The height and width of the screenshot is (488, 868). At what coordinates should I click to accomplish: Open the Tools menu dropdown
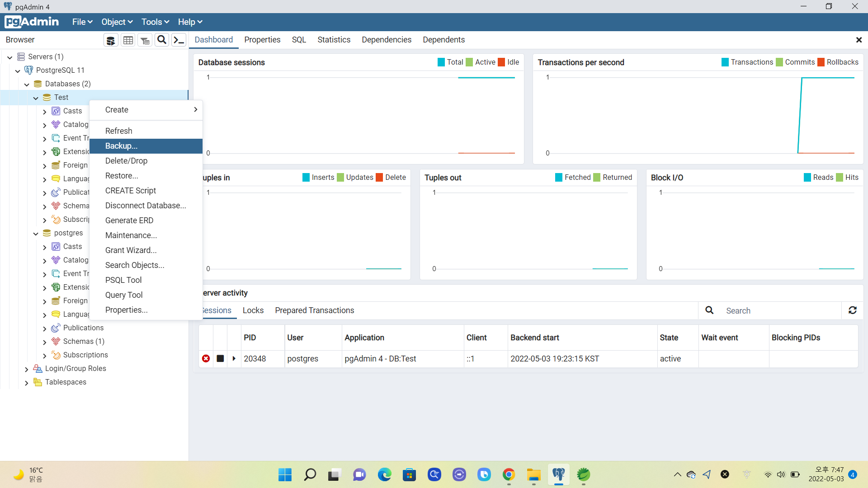155,22
